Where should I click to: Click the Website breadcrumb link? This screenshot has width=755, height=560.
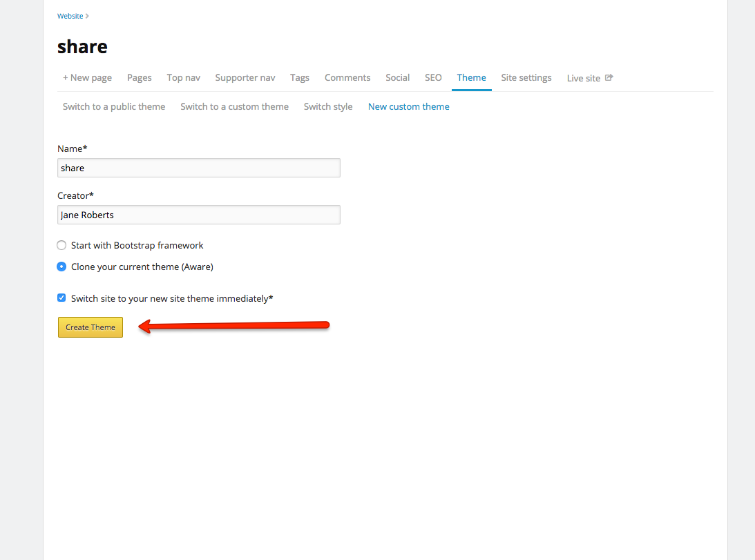click(70, 16)
